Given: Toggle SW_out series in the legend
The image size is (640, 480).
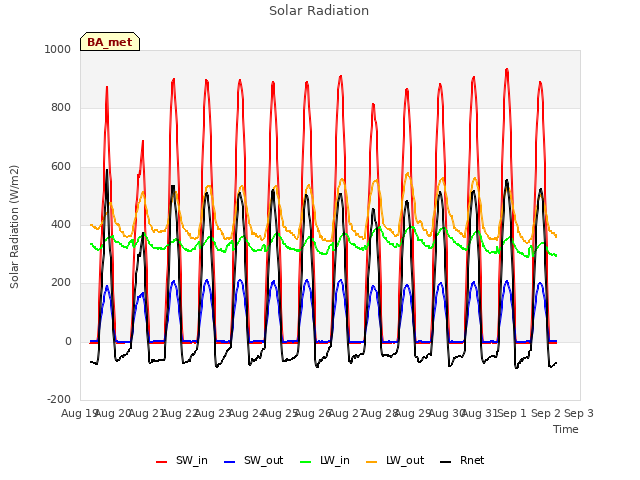Looking at the screenshot, I should pos(253,460).
